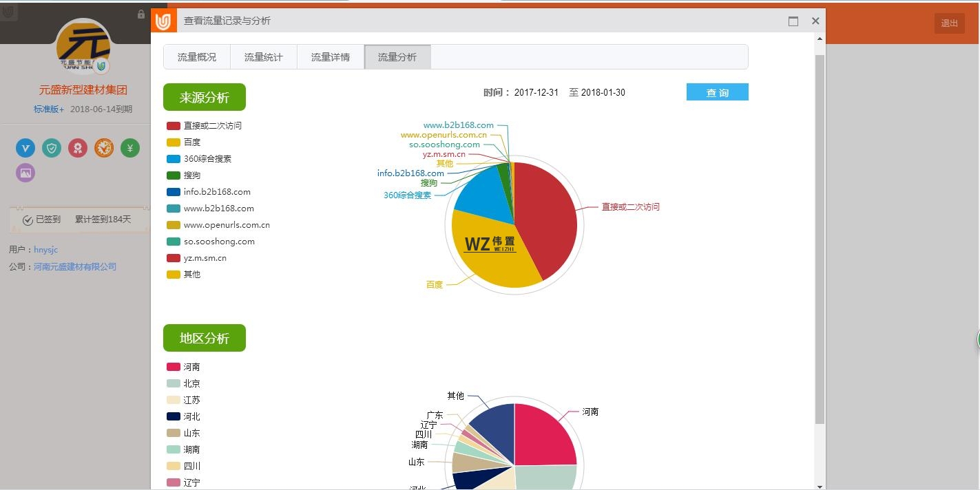Click the 退出 logout button
Viewport: 980px width, 490px height.
point(949,23)
